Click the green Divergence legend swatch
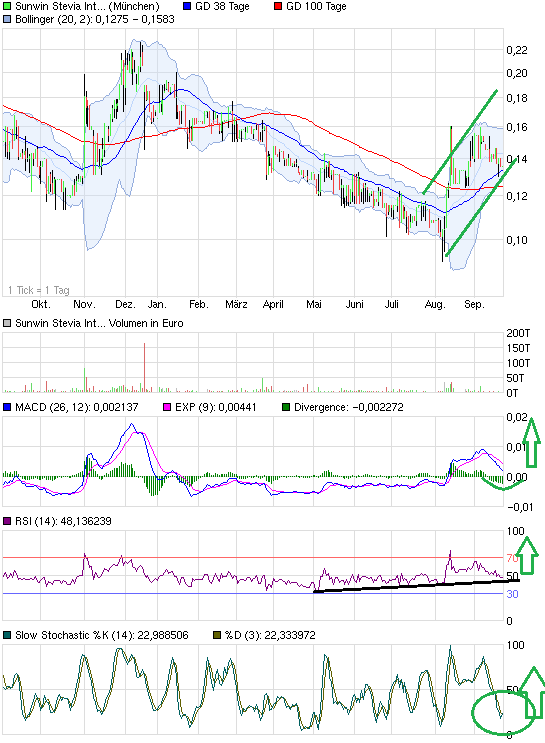Image resolution: width=545 pixels, height=743 pixels. (x=286, y=407)
